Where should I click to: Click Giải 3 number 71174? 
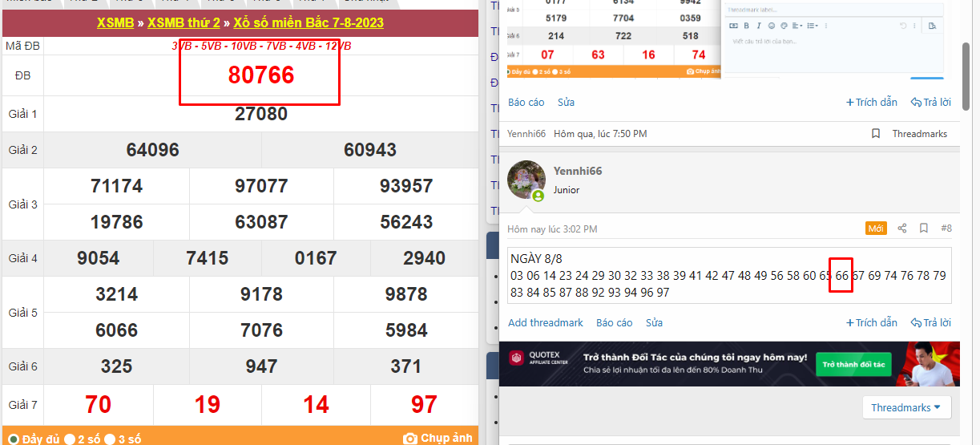click(x=117, y=186)
